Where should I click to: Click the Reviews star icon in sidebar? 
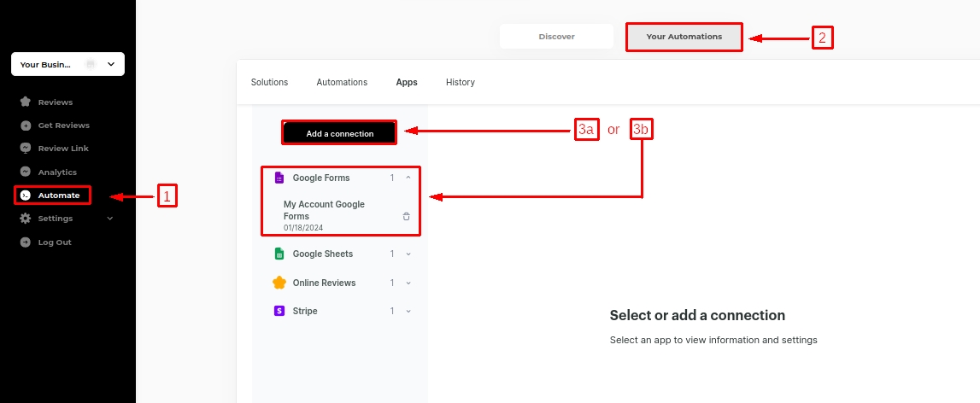tap(26, 102)
